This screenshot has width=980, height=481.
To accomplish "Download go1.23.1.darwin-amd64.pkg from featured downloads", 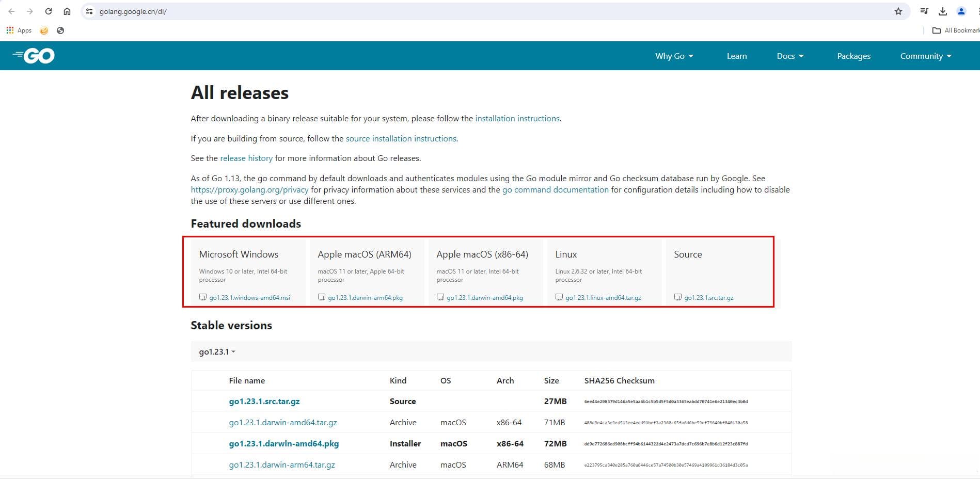I will tap(485, 298).
